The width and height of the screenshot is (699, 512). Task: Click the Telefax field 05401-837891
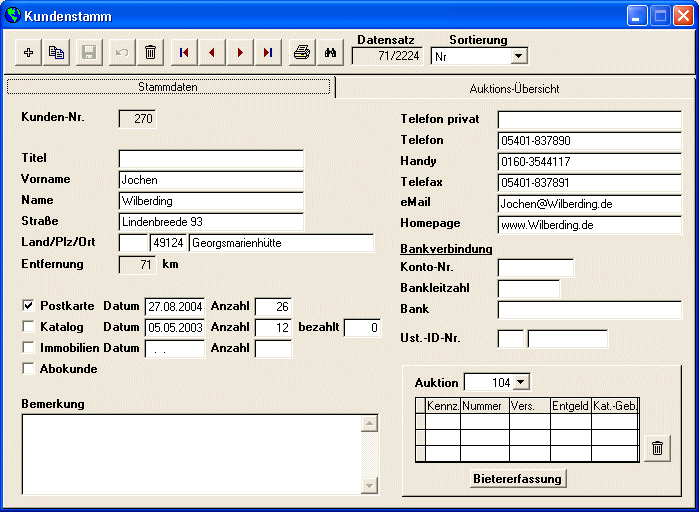590,183
